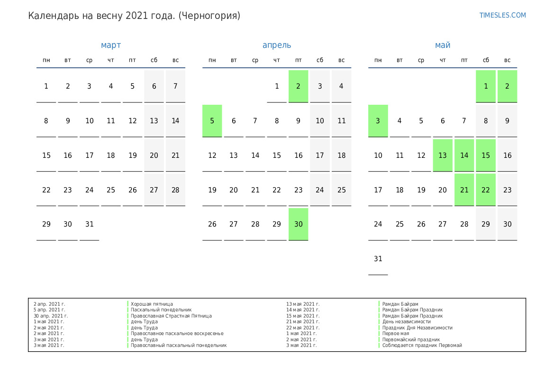Viewport: 554px width, 392px height.
Task: Choose May 13 highlighted date
Action: click(x=443, y=155)
